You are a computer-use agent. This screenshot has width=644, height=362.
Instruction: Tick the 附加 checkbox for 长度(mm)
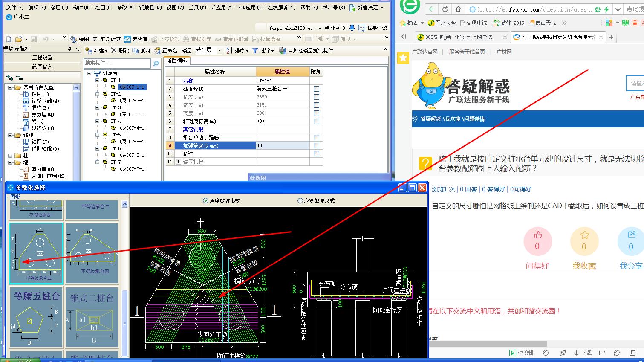tap(316, 97)
